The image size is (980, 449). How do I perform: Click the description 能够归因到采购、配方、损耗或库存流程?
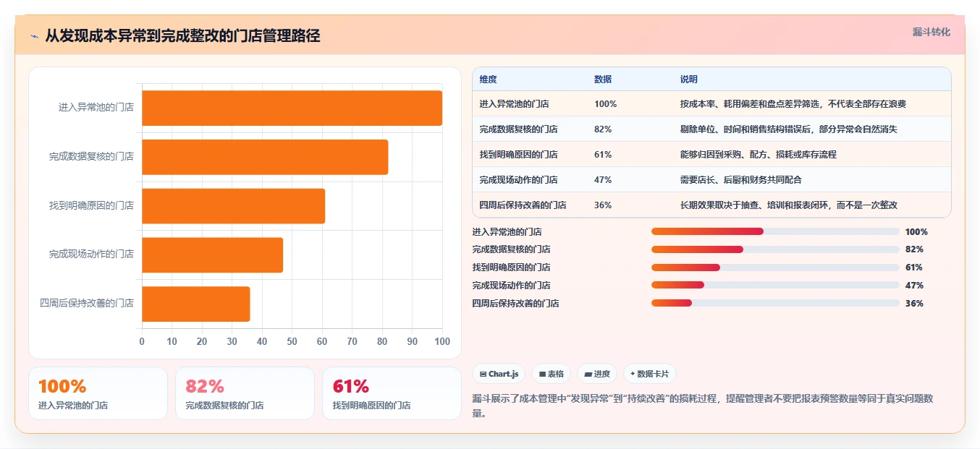[x=759, y=155]
